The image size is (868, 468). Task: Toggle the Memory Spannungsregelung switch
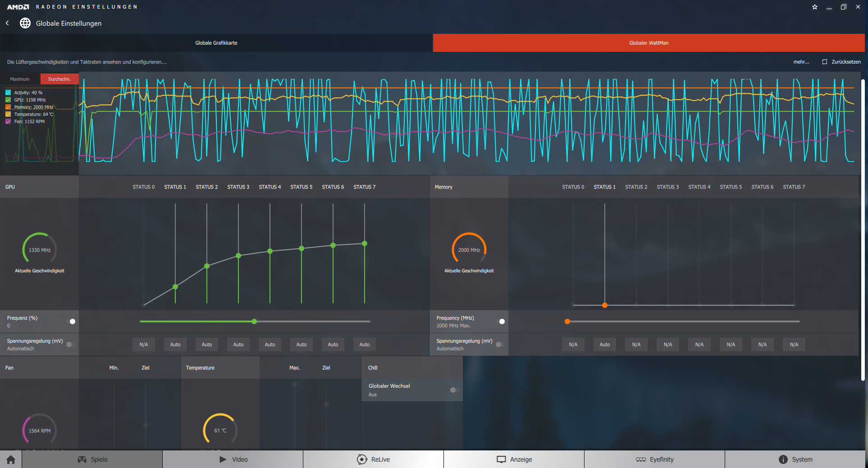point(500,344)
